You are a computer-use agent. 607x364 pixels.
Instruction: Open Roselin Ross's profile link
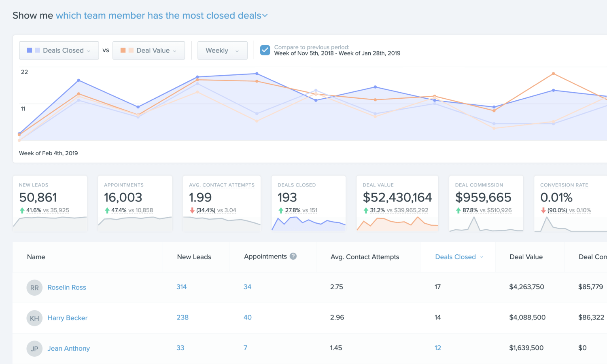click(x=66, y=287)
